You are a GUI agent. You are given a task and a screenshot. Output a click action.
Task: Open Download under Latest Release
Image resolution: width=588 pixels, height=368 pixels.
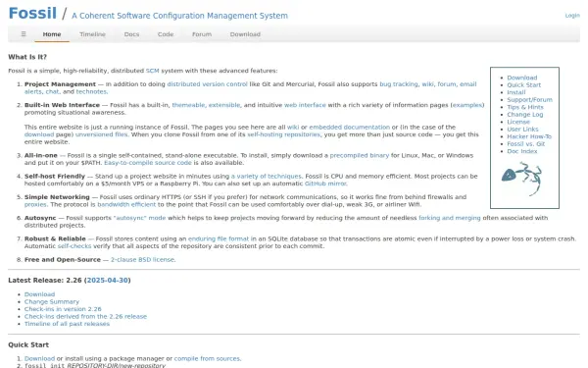pyautogui.click(x=39, y=294)
